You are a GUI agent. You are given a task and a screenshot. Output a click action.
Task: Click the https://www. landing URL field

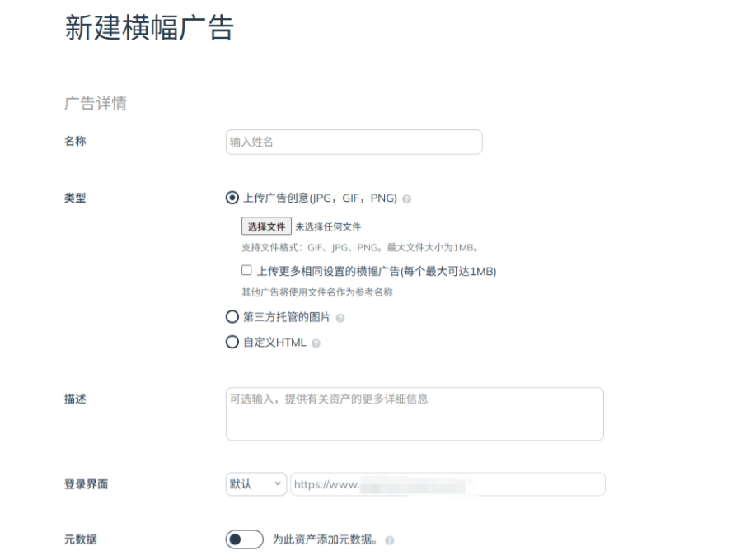tap(447, 484)
